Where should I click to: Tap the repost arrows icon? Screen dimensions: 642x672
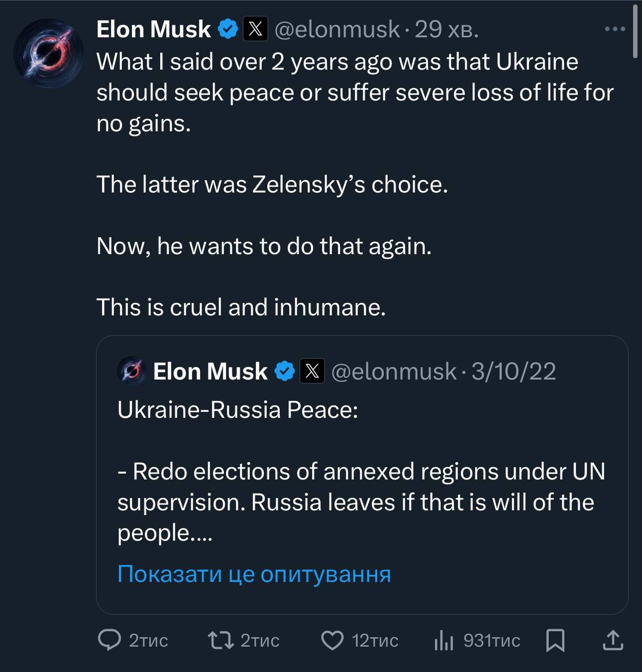tap(221, 640)
